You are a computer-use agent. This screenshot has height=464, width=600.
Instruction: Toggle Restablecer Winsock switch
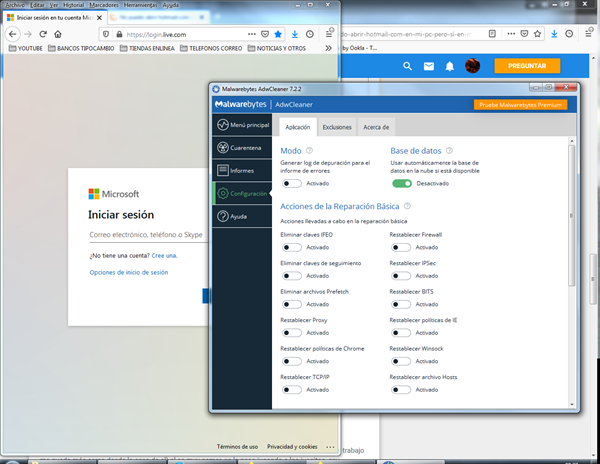pos(401,361)
